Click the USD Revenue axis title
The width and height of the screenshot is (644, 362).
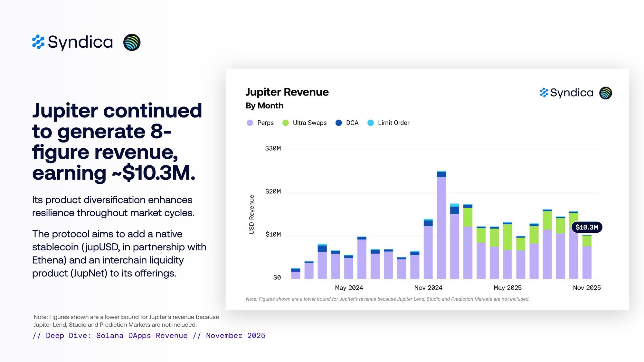251,214
